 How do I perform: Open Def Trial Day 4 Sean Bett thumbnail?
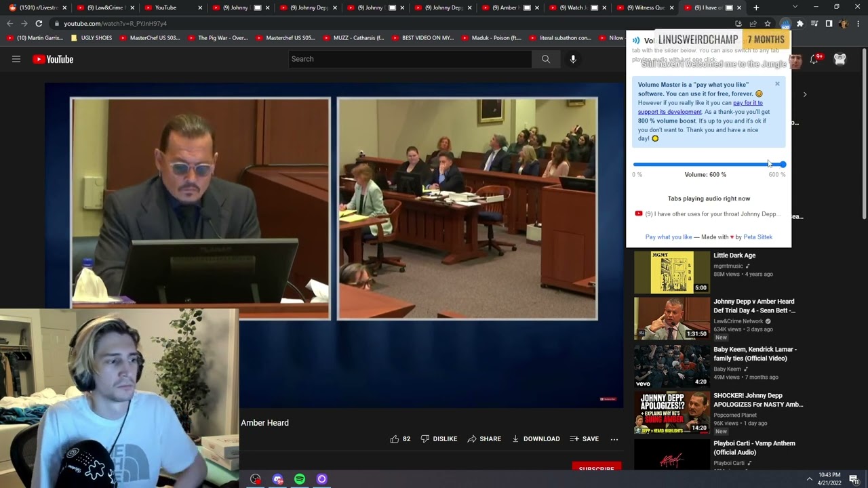click(672, 319)
